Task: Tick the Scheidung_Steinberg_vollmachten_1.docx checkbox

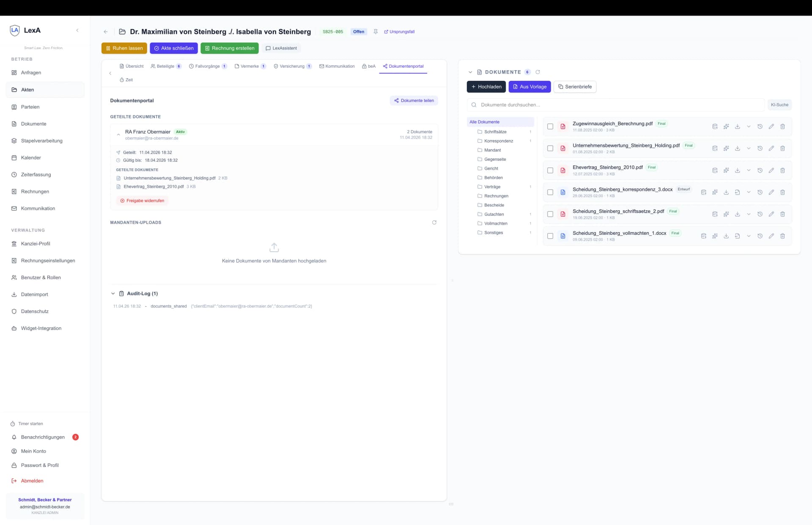Action: [x=550, y=236]
